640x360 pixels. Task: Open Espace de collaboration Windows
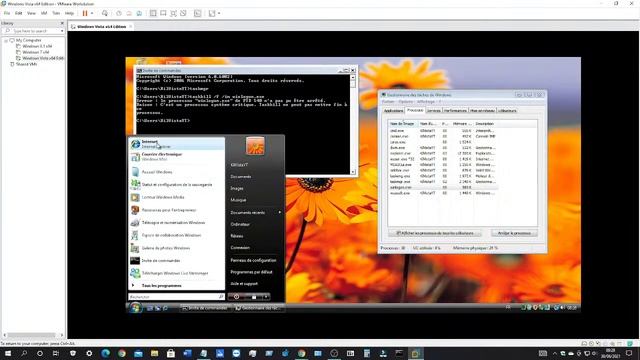177,235
